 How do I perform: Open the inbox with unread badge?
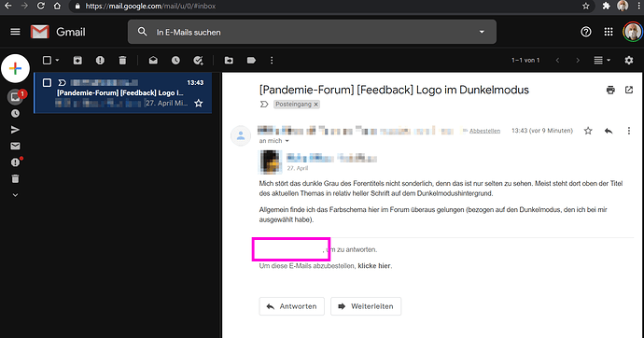pos(16,96)
